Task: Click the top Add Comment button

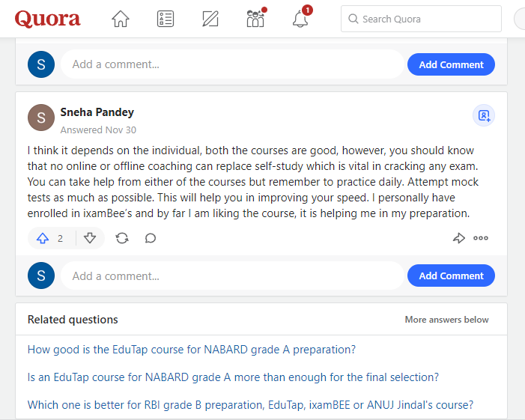Action: pyautogui.click(x=451, y=64)
